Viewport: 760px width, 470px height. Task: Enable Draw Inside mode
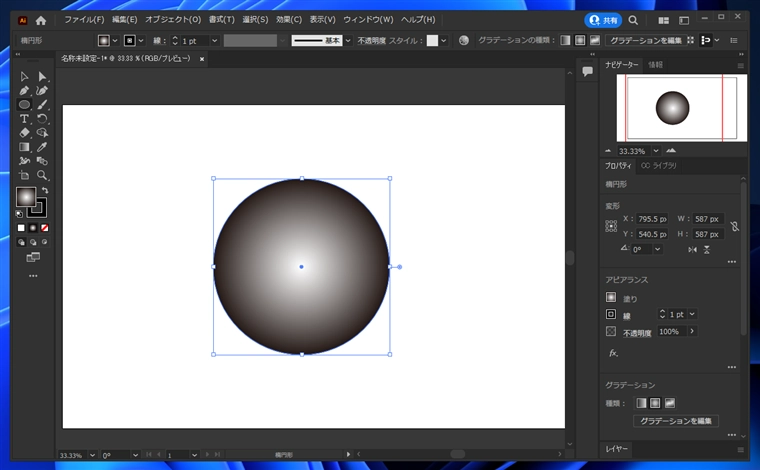[x=45, y=242]
